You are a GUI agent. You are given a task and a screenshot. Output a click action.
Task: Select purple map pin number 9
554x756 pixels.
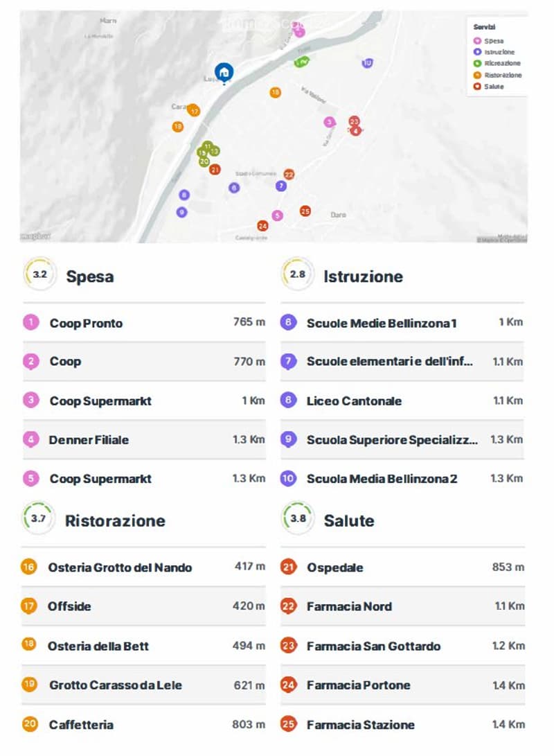tap(181, 211)
